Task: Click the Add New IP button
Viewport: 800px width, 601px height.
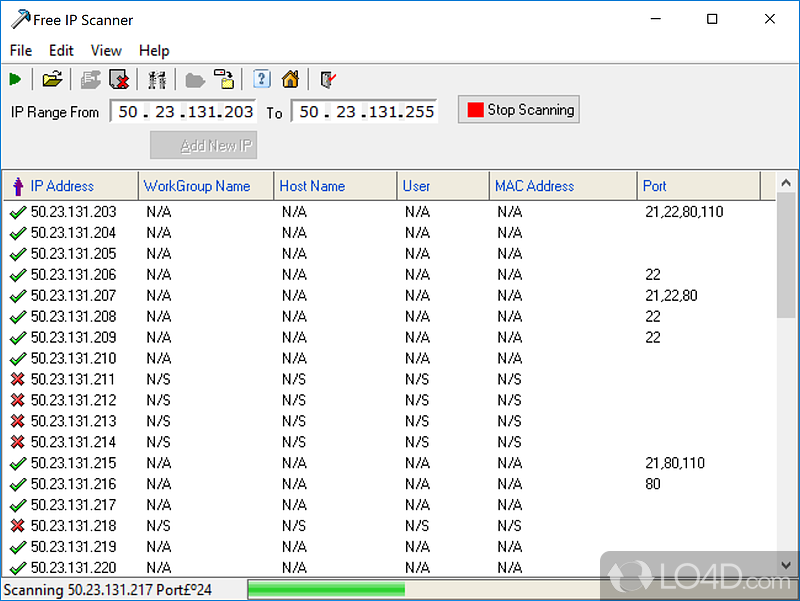Action: pyautogui.click(x=203, y=145)
